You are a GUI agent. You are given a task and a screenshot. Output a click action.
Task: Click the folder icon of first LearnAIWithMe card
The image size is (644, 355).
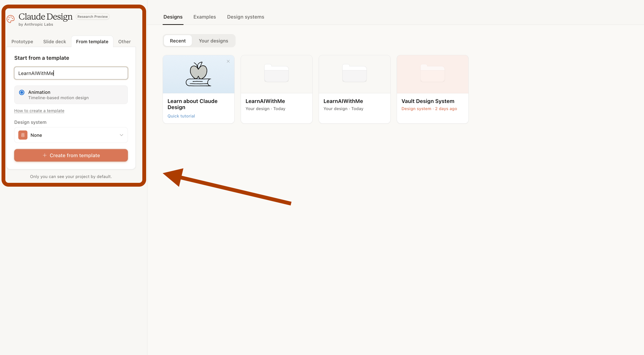(276, 73)
